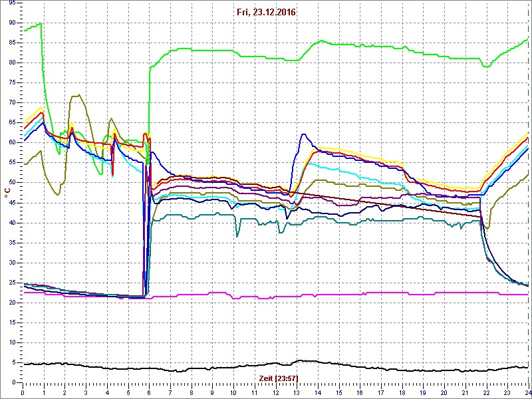Click the hour 14 label on time axis
This screenshot has width=532, height=399.
click(318, 392)
